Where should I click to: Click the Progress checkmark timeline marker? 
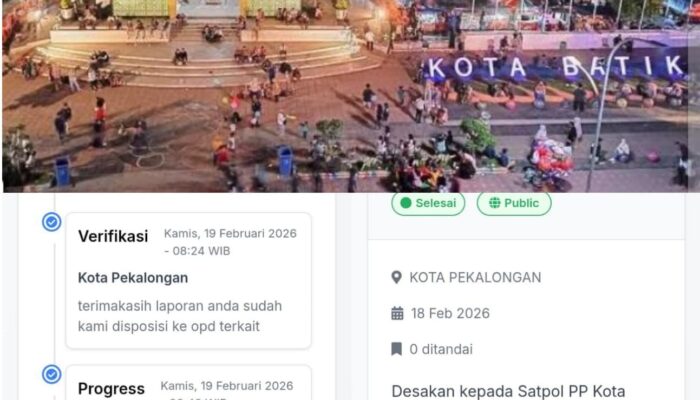(52, 374)
